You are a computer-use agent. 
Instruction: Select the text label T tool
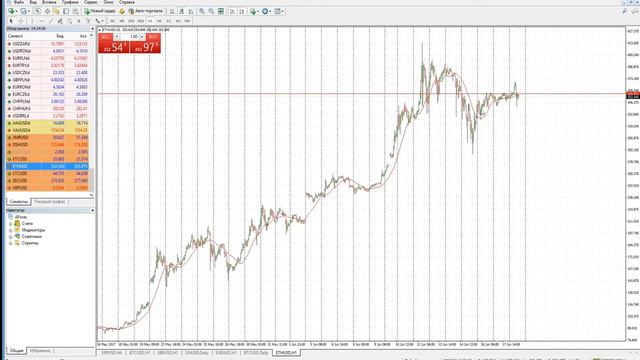click(88, 21)
